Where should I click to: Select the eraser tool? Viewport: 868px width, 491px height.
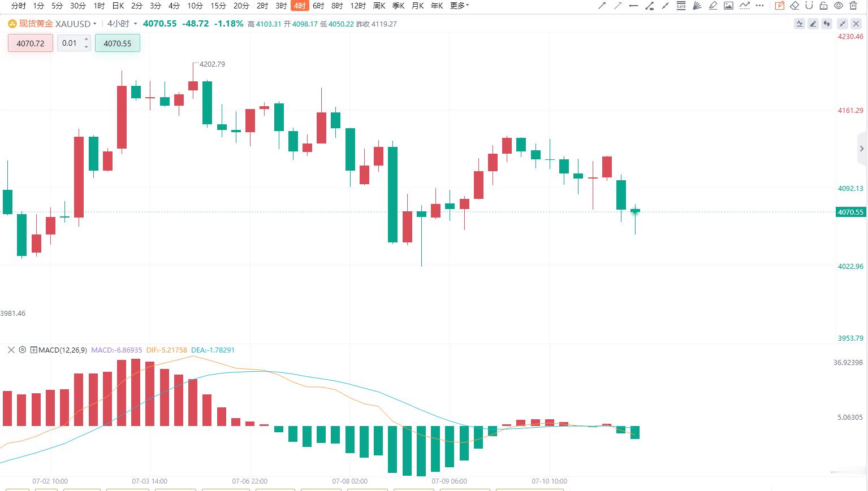click(794, 6)
